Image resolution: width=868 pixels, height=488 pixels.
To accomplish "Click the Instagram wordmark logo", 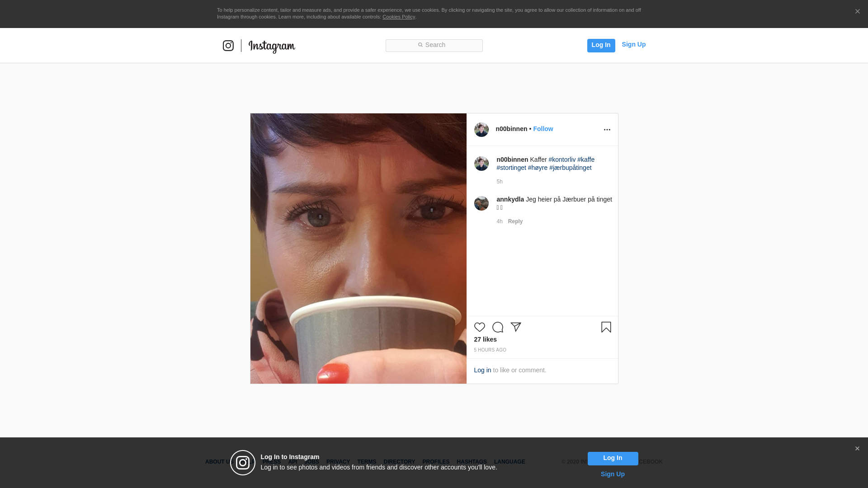I will 272,46.
